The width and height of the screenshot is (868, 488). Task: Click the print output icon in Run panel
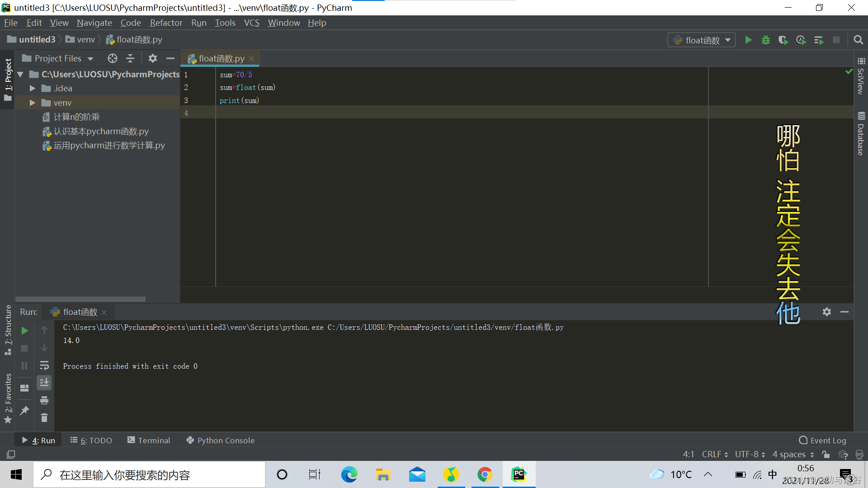[x=44, y=400]
